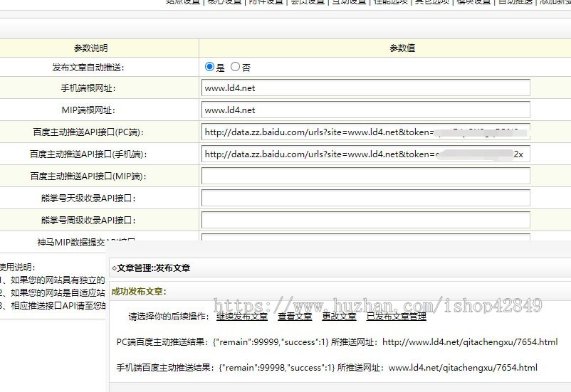Focus the 百度主动推送API接口(手机端) field
The width and height of the screenshot is (571, 392).
click(x=366, y=154)
